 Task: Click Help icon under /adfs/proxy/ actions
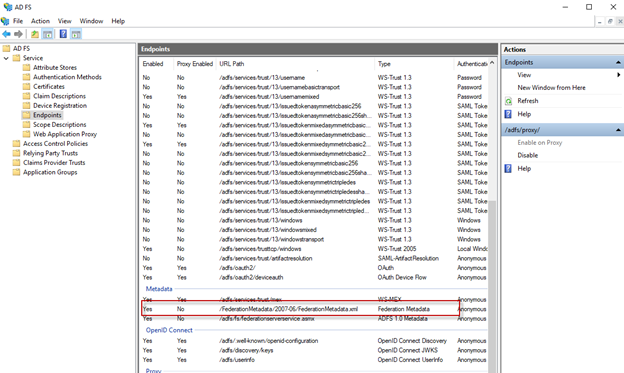[x=508, y=168]
